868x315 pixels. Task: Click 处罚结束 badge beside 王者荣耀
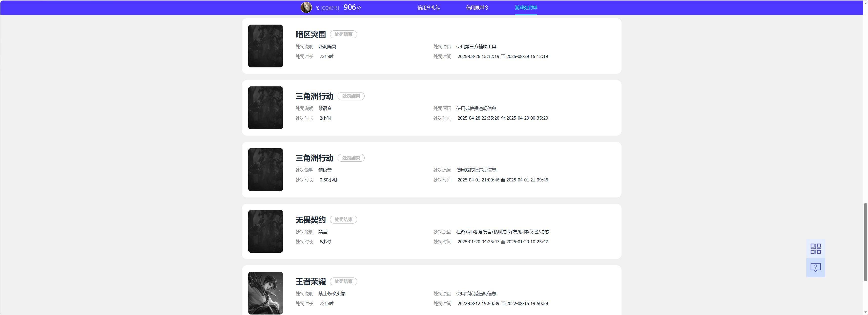pos(343,281)
